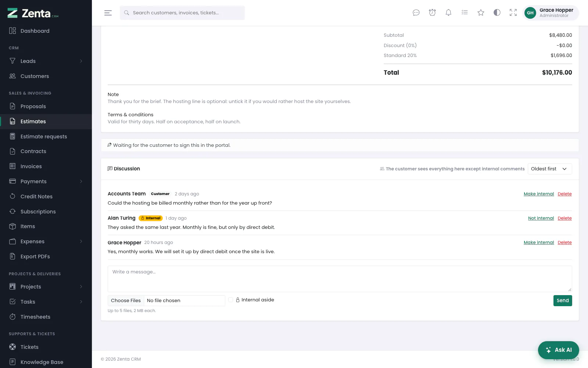Go to Contracts in sidebar
The image size is (588, 368).
point(46,151)
